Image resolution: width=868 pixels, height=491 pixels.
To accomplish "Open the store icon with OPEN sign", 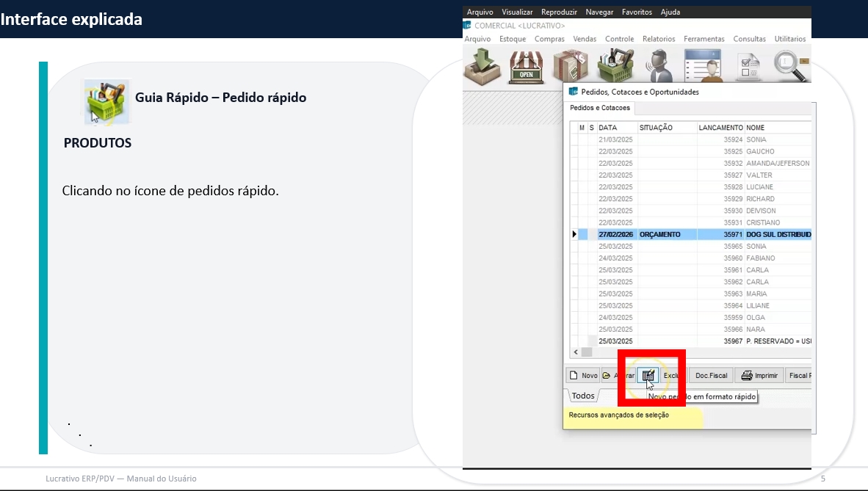I will 526,65.
